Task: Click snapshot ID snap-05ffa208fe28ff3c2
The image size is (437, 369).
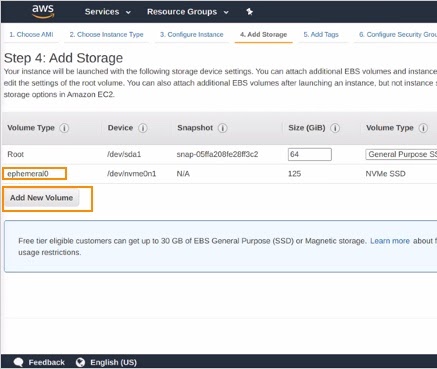Action: pos(217,154)
